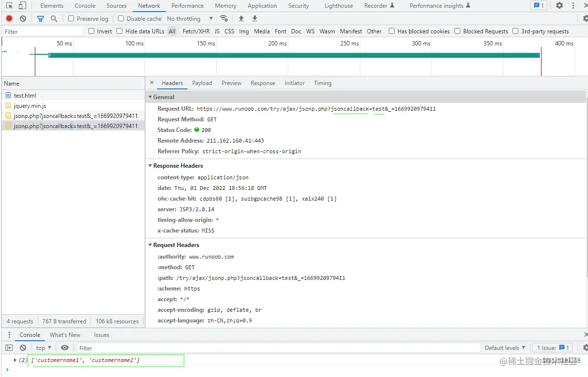
Task: Open Issues drawer tab
Action: [x=102, y=334]
